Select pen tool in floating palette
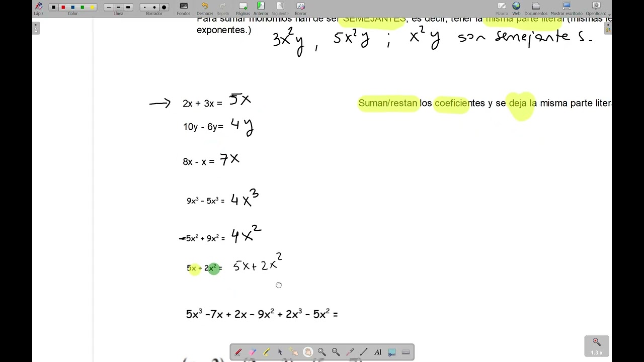Screen dimensions: 644x362 point(238,352)
